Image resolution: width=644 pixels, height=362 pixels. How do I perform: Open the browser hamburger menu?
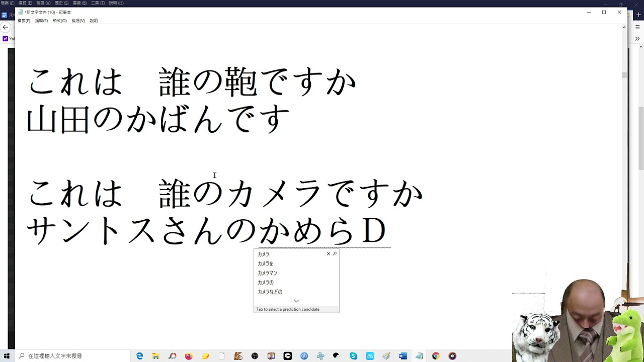pyautogui.click(x=637, y=27)
